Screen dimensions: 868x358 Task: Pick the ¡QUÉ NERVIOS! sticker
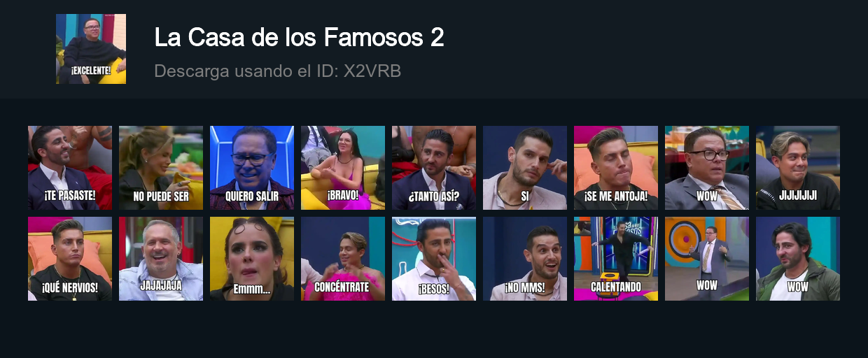pos(70,259)
